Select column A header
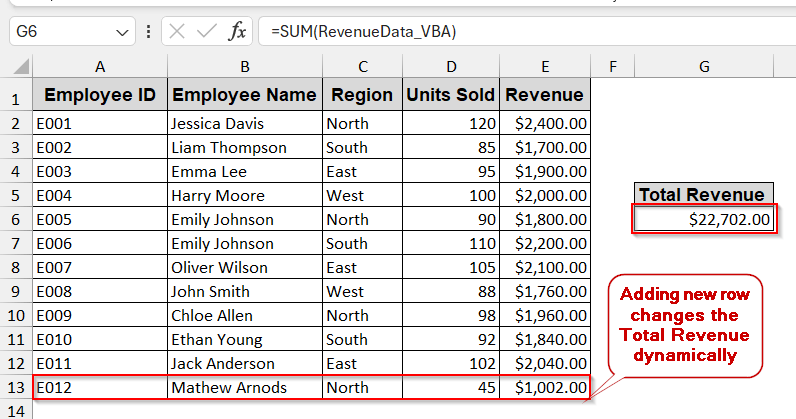796x419 pixels. pyautogui.click(x=100, y=67)
